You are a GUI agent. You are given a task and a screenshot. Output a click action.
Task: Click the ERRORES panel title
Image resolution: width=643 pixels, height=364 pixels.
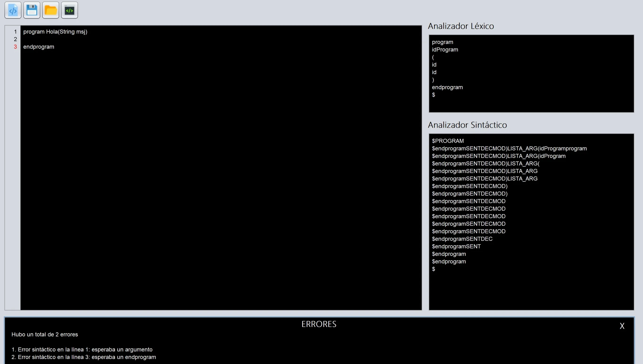click(x=319, y=324)
